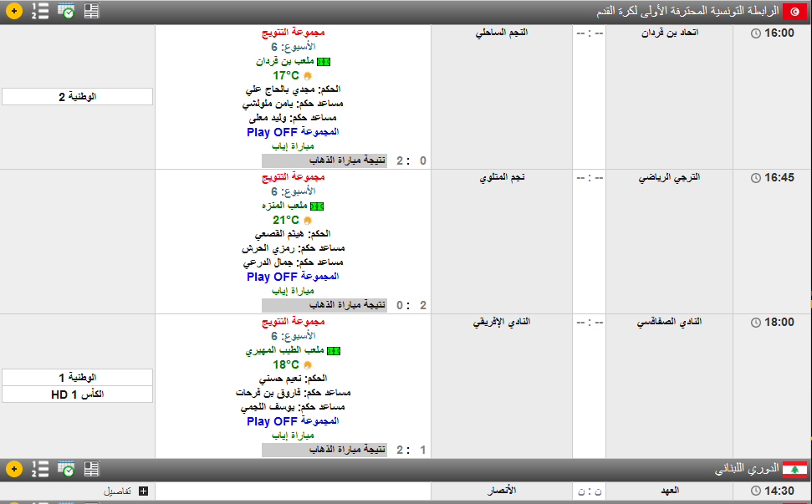This screenshot has width=812, height=504.
Task: Click the score placeholder of 16:45 match
Action: 590,177
